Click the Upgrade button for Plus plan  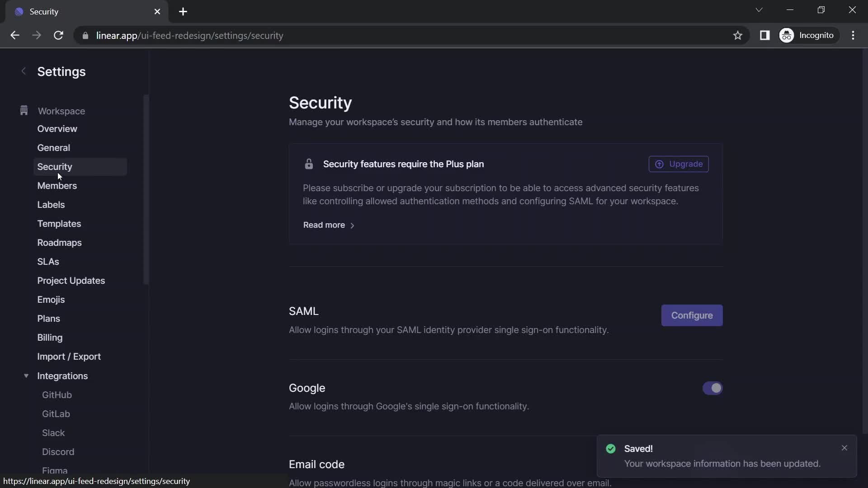679,164
